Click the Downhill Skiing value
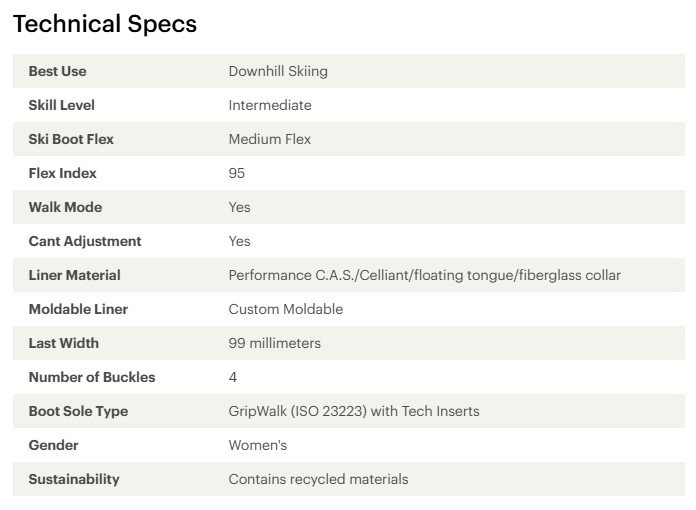 click(278, 71)
